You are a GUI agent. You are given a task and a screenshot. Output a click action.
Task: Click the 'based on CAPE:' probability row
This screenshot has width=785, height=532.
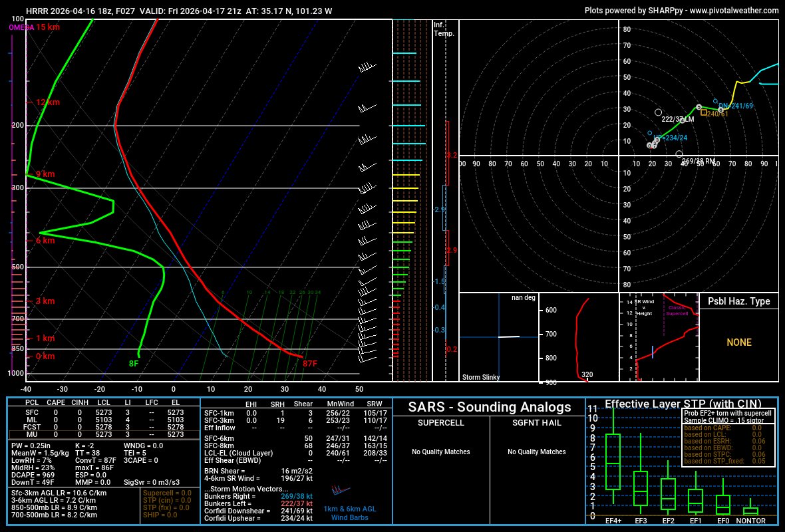click(x=723, y=428)
